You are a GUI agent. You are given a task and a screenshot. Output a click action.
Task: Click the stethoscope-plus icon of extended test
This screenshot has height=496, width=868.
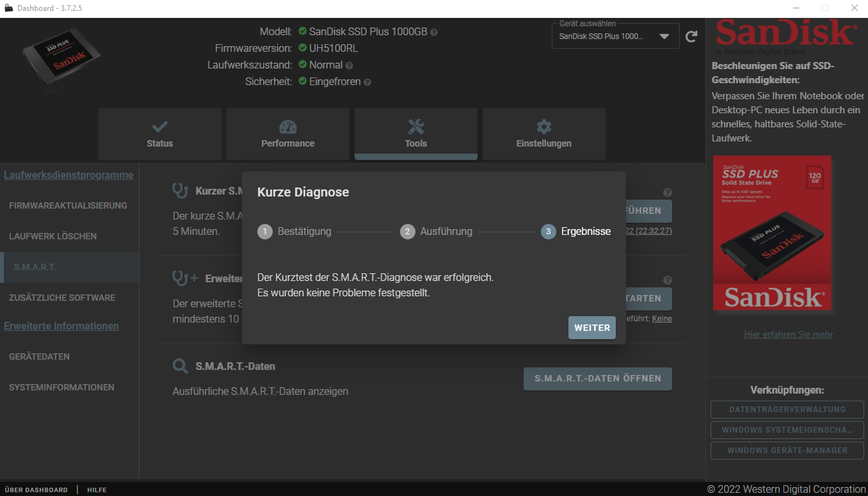pyautogui.click(x=185, y=278)
